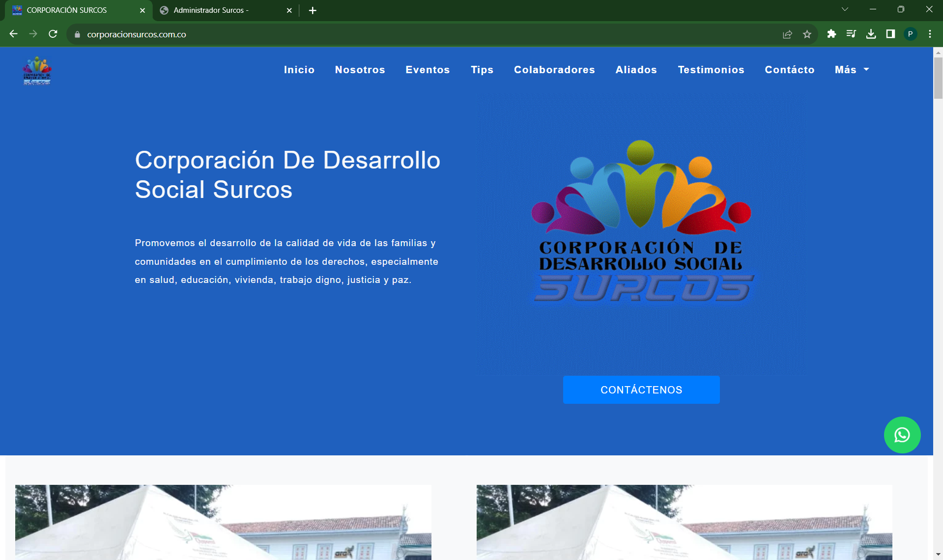This screenshot has width=943, height=560.
Task: Open the Testimonios section
Action: 711,70
